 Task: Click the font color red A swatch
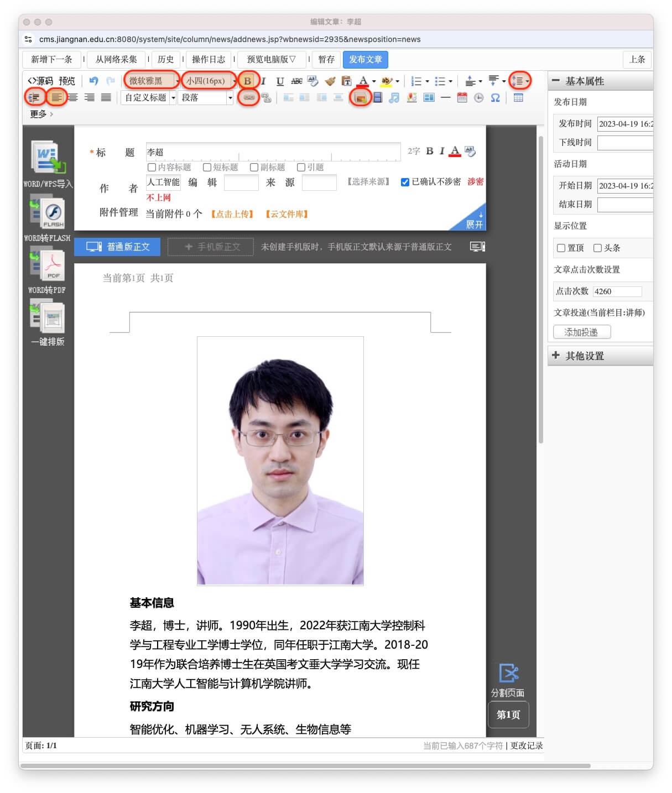(x=363, y=81)
